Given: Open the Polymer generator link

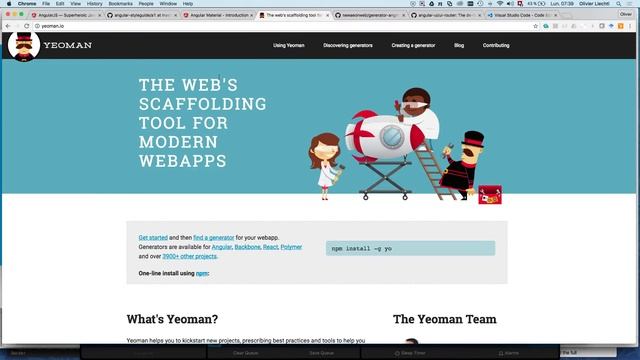Looking at the screenshot, I should [291, 247].
